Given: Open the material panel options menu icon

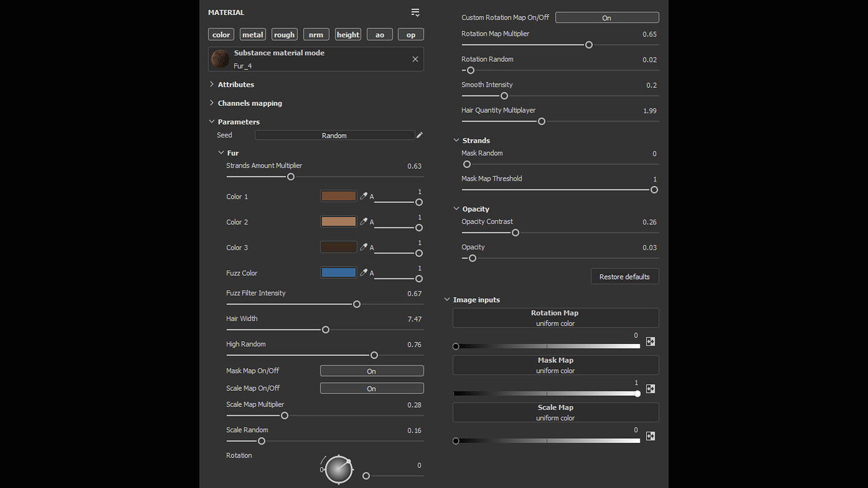Looking at the screenshot, I should [415, 12].
